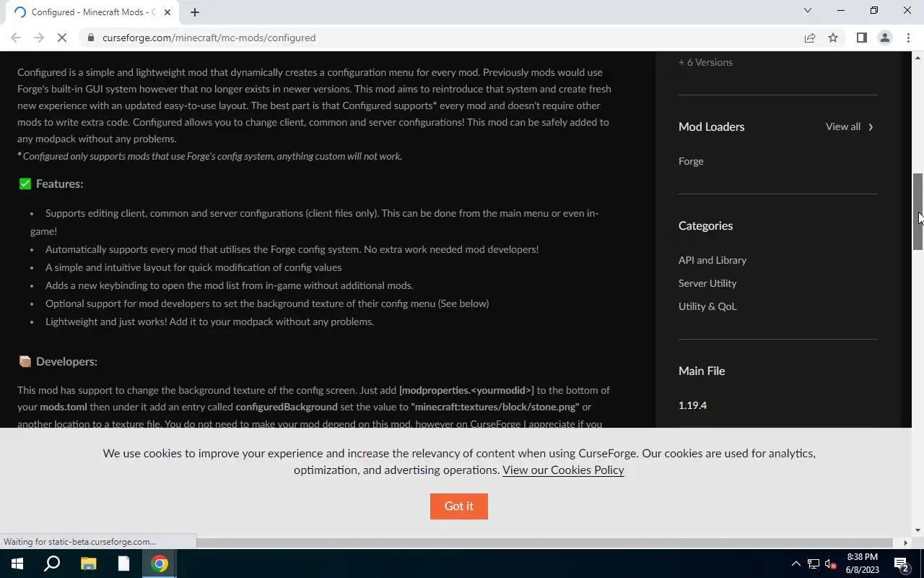
Task: Open Chrome side panel
Action: pos(861,38)
